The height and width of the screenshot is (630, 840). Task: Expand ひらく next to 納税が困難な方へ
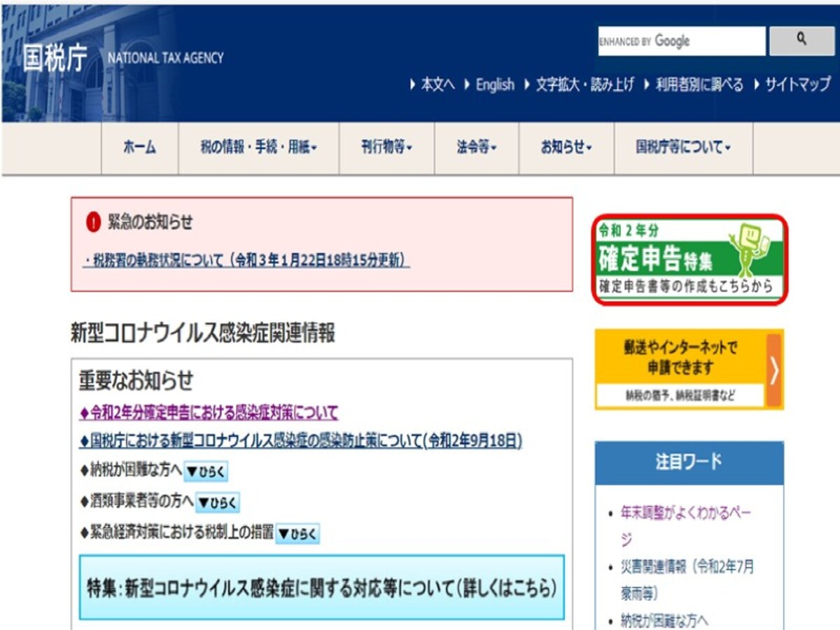point(206,471)
